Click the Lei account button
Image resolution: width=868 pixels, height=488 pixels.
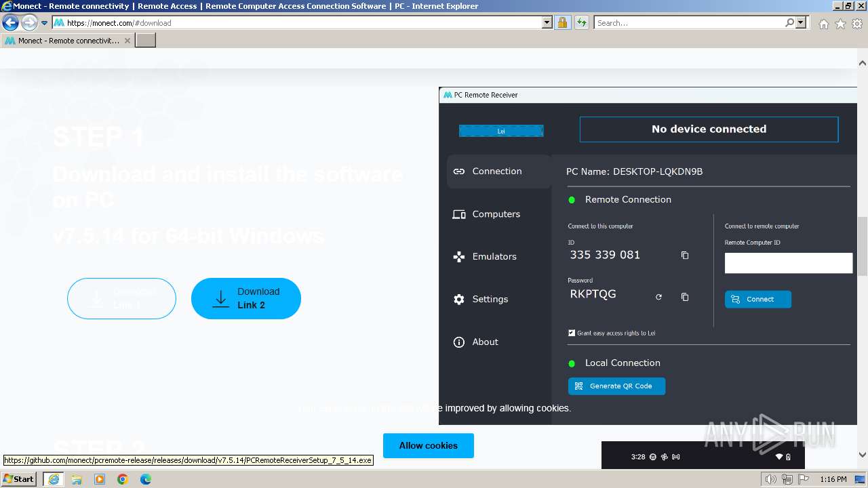501,131
